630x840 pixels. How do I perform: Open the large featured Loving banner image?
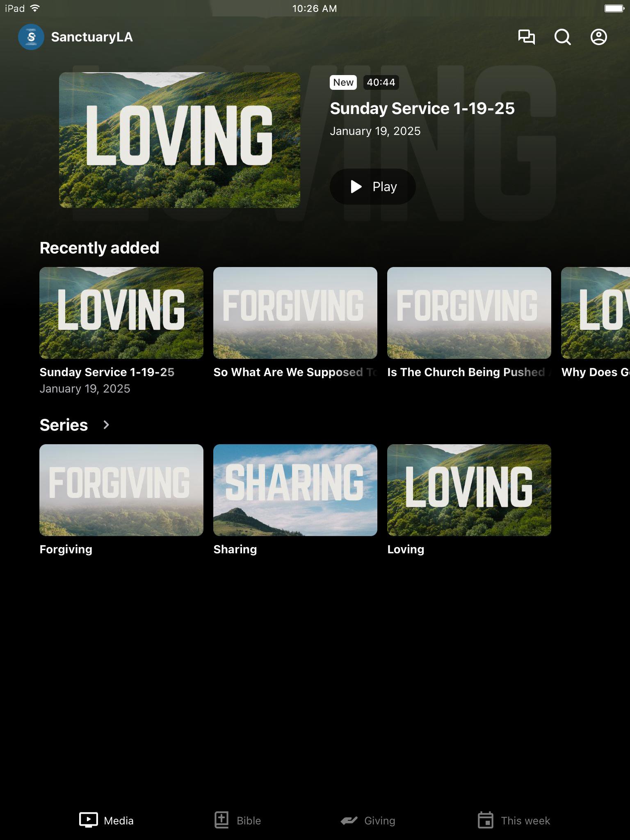point(180,140)
